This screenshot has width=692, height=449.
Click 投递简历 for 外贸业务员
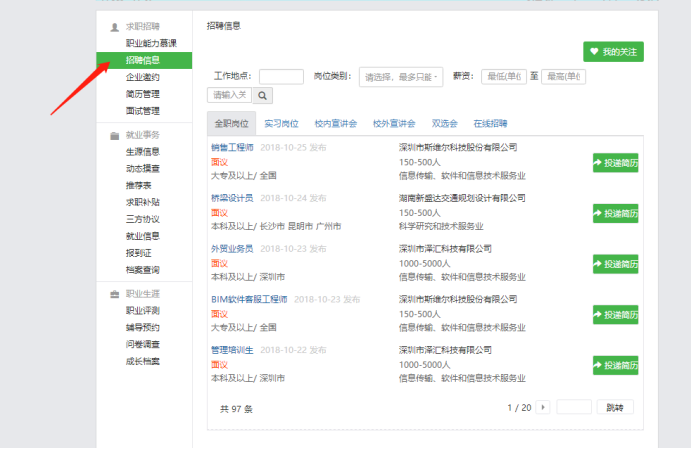click(x=616, y=264)
